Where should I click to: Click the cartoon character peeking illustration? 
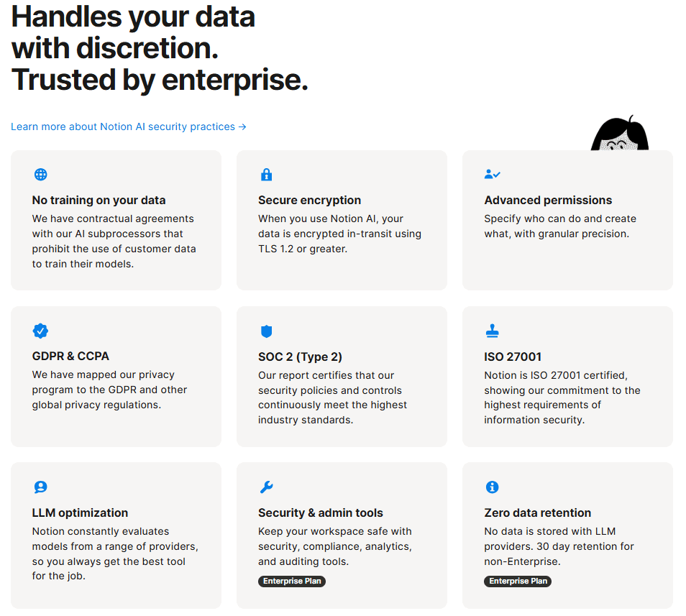(x=619, y=134)
